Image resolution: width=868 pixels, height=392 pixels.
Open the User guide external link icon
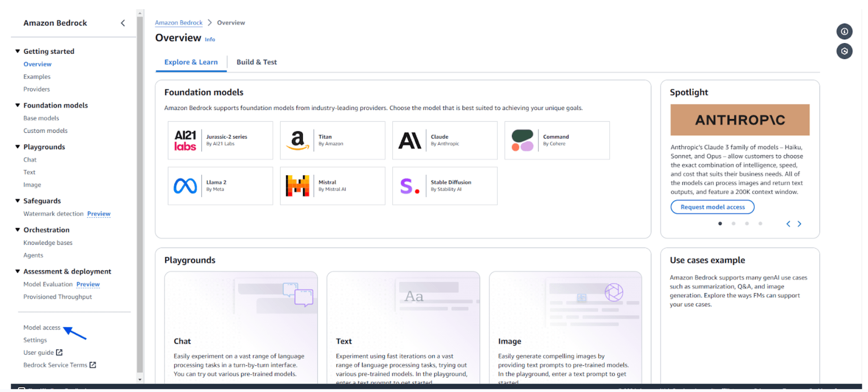tap(59, 352)
